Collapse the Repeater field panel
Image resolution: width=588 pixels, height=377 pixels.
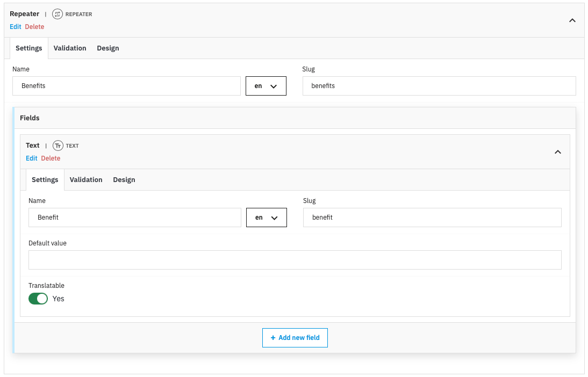tap(572, 20)
